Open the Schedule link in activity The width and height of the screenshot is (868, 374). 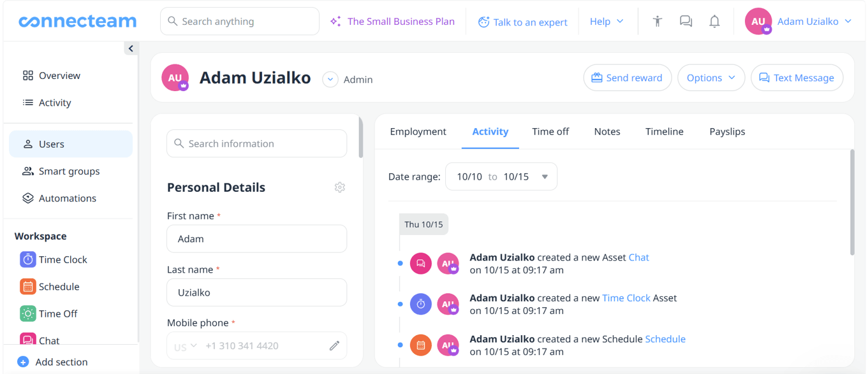coord(665,339)
